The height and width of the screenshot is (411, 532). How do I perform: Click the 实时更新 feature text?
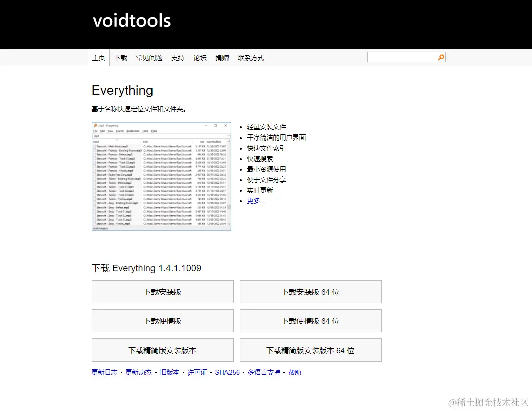260,190
